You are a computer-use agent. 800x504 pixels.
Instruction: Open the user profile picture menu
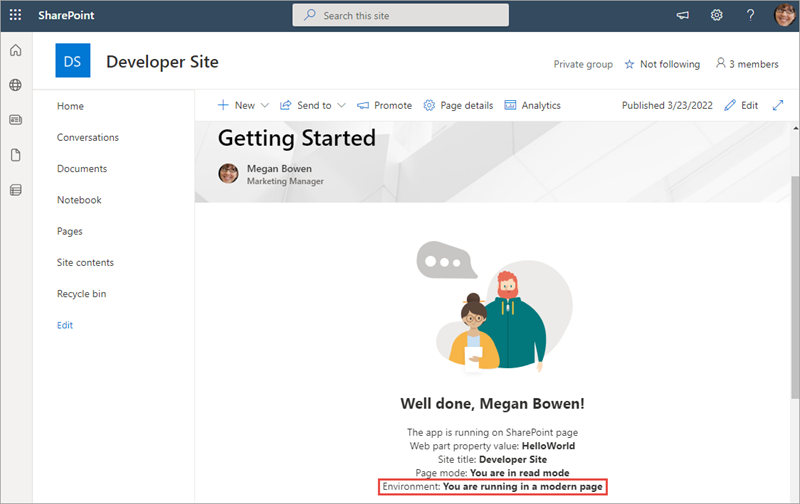coord(785,15)
